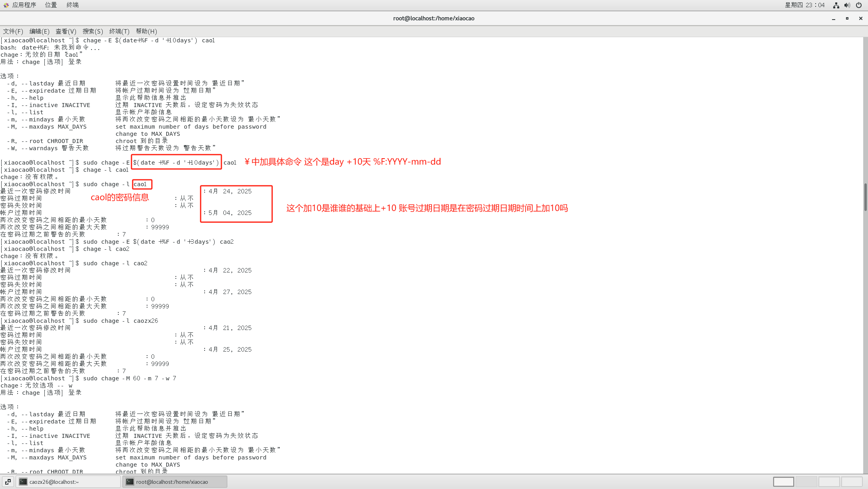Viewport: 868px width, 489px height.
Task: Open the 文件(F) menu
Action: (x=13, y=31)
